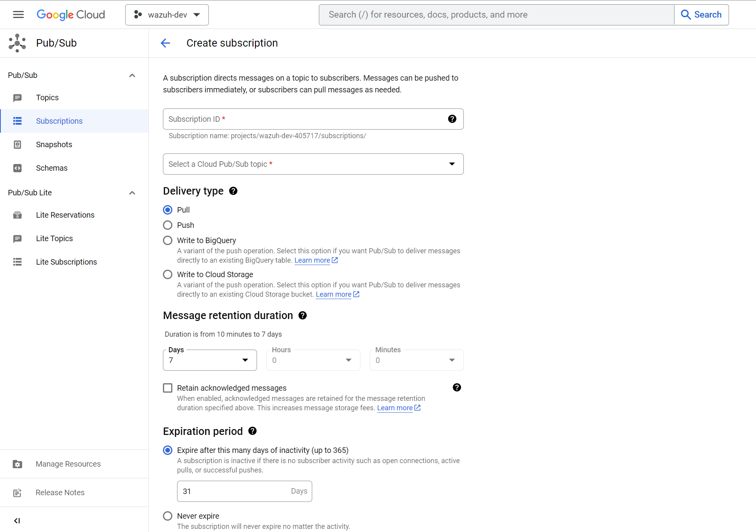Go to Release Notes

click(60, 492)
